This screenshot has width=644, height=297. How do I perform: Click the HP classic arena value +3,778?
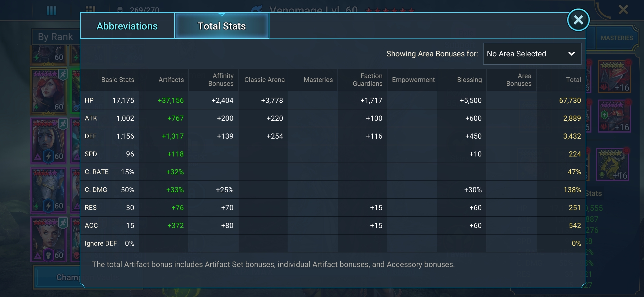click(x=272, y=100)
